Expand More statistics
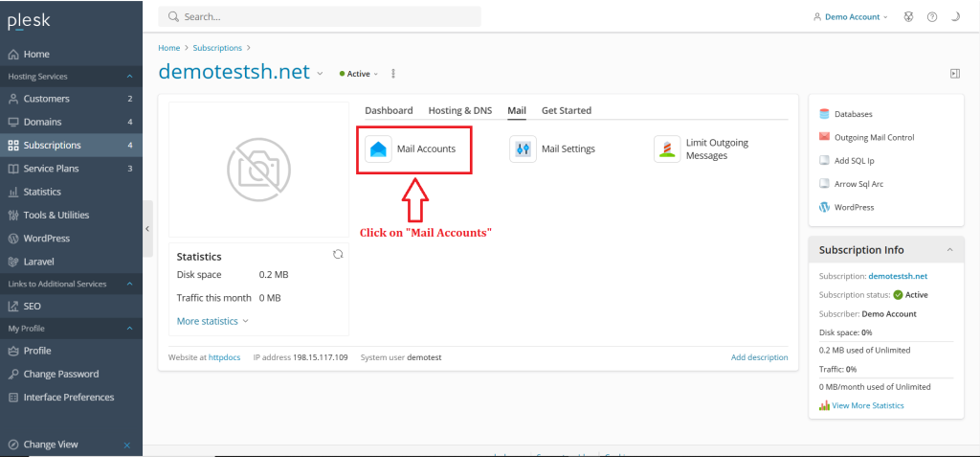Image resolution: width=980 pixels, height=457 pixels. pos(212,321)
